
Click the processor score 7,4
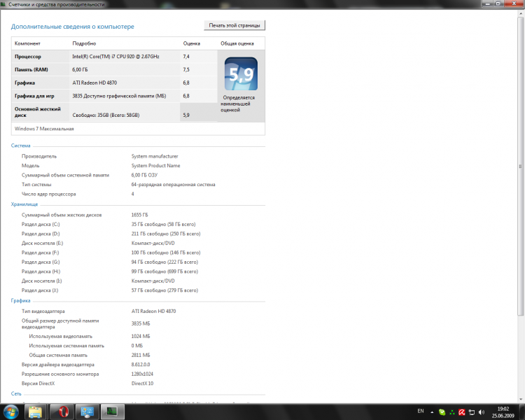pos(186,57)
